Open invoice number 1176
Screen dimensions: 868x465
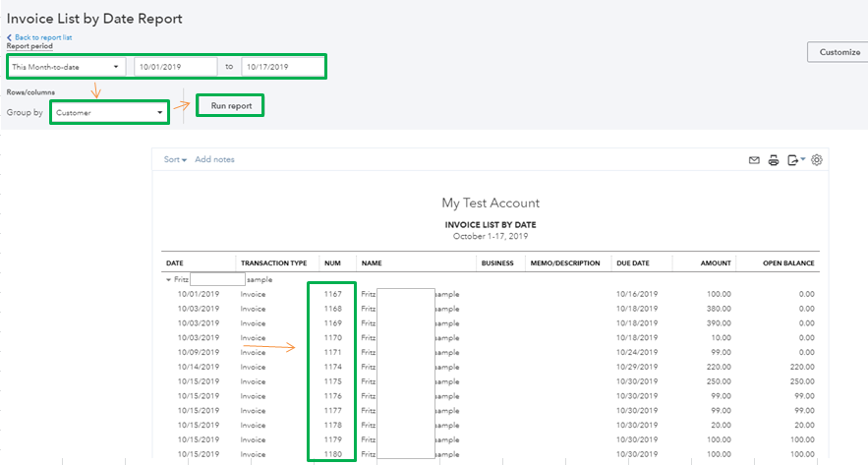click(332, 396)
